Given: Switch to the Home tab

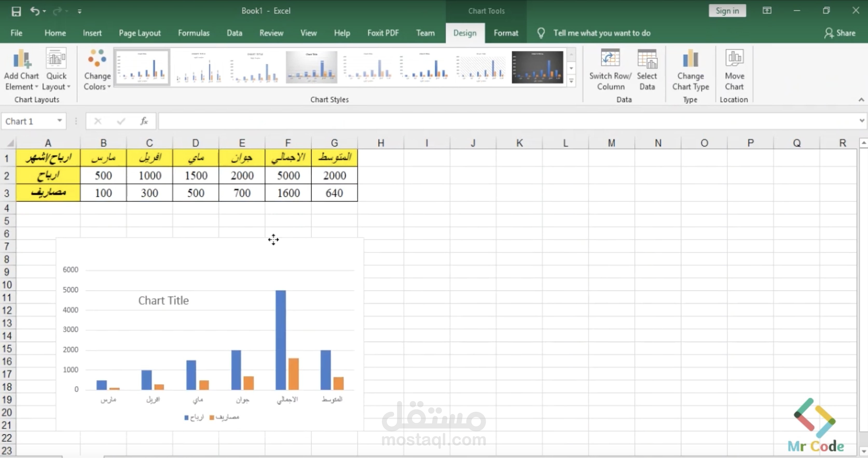Looking at the screenshot, I should (x=55, y=33).
